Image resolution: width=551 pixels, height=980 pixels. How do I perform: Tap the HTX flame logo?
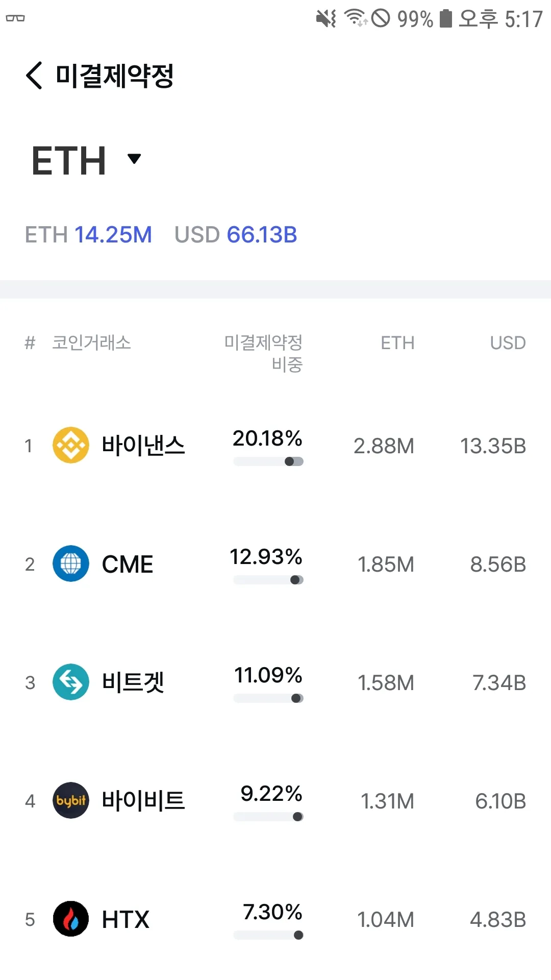71,919
